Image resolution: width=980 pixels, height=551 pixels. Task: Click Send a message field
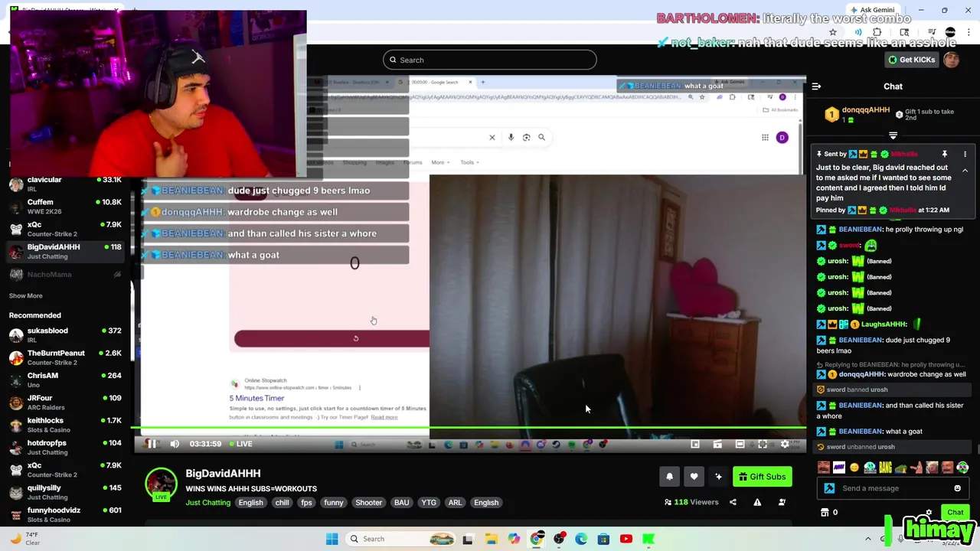pyautogui.click(x=892, y=488)
